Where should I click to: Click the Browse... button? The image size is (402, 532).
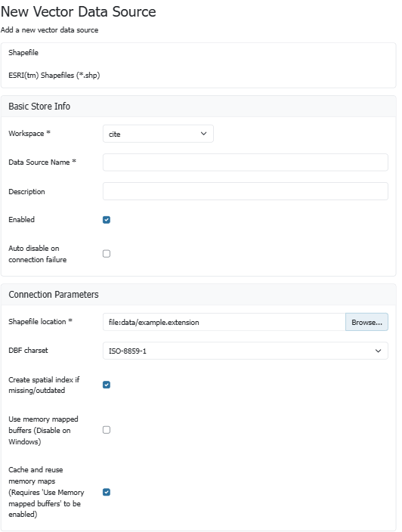(366, 322)
